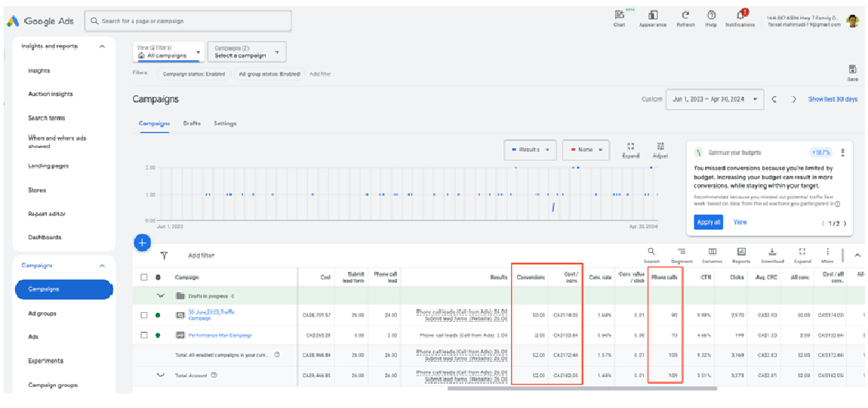Screen dimensions: 868x408
Task: Click Add filter field above table
Action: coord(202,255)
